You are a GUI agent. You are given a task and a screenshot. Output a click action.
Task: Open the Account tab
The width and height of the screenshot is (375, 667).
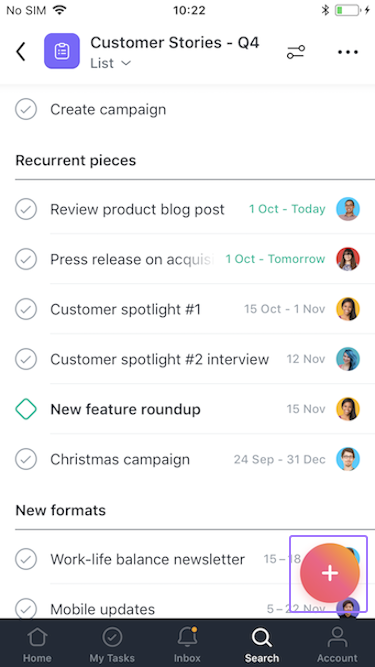(x=337, y=644)
